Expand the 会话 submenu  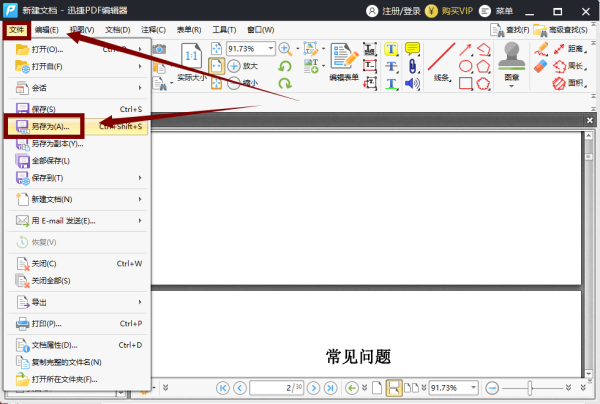pyautogui.click(x=77, y=88)
